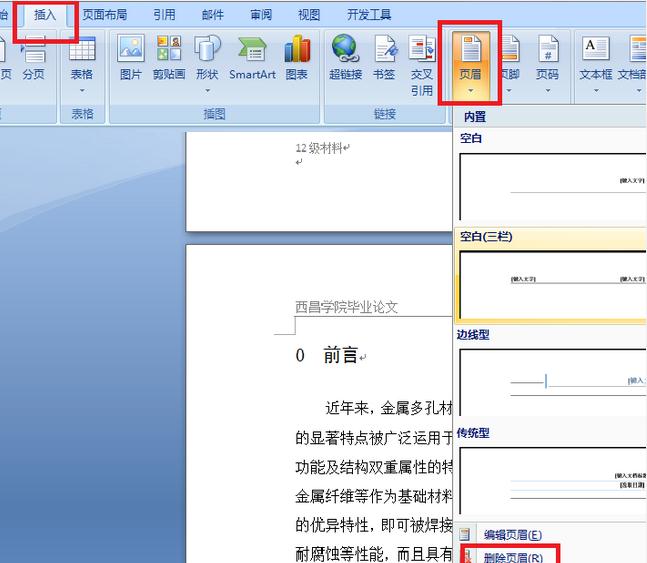The width and height of the screenshot is (647, 563).
Task: Click the heading 0 前言
Action: 326,355
